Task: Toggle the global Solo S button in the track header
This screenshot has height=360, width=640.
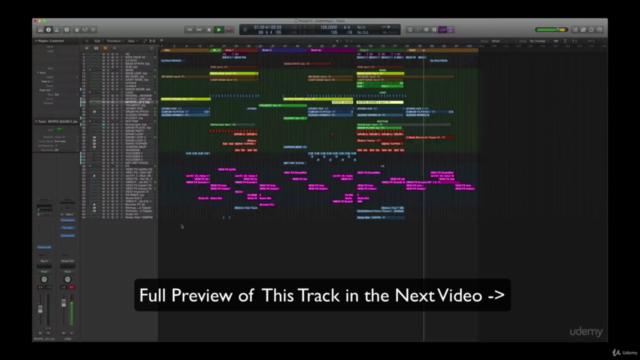Action: pos(114,48)
